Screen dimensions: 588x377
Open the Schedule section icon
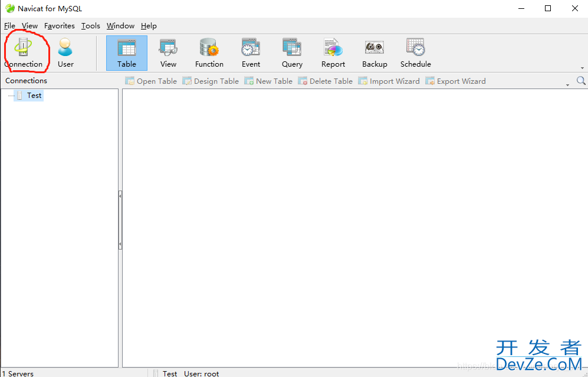416,53
